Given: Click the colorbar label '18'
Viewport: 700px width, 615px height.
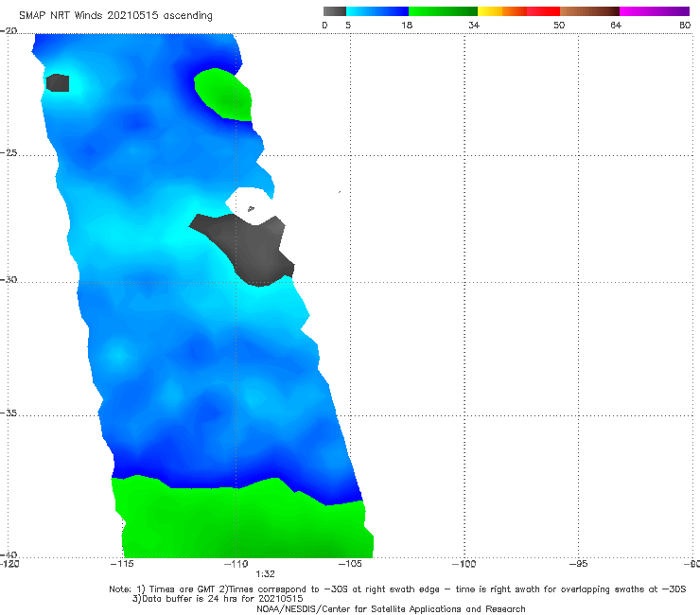Looking at the screenshot, I should click(407, 25).
